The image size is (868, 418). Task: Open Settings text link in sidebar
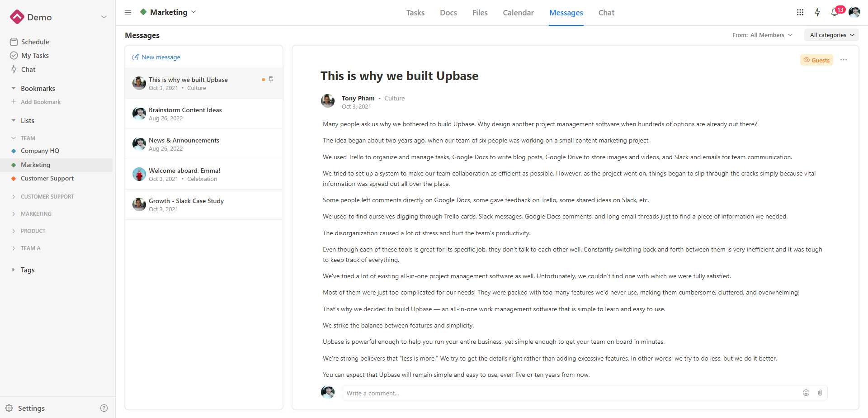click(x=31, y=408)
